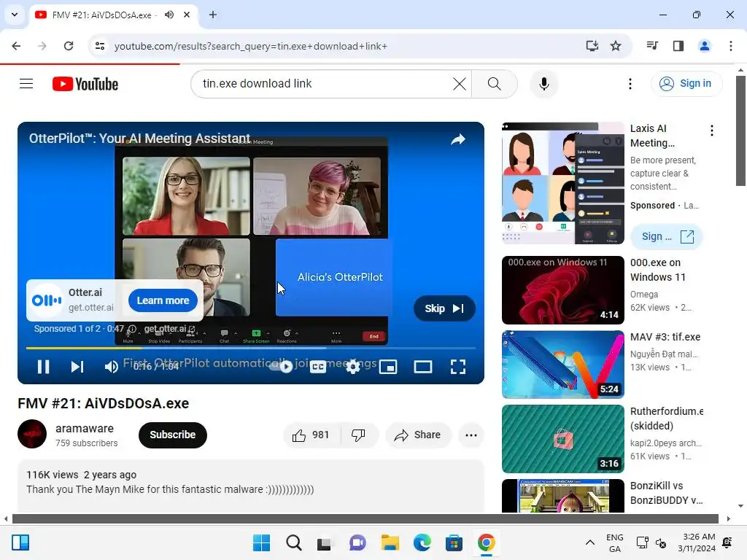This screenshot has width=747, height=560.
Task: Enable miniplayer mode
Action: point(388,366)
